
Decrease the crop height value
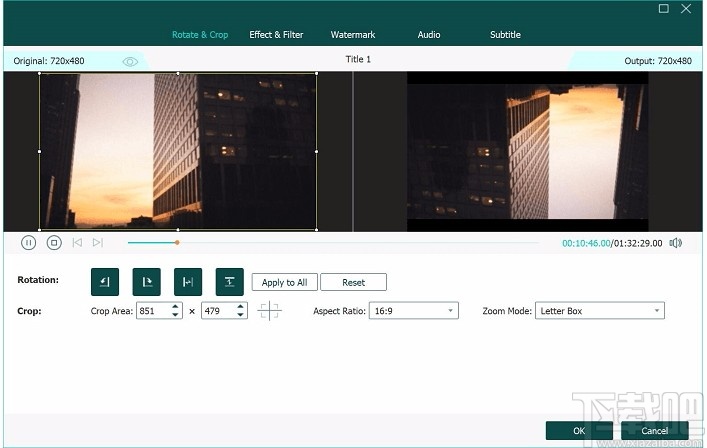(241, 315)
